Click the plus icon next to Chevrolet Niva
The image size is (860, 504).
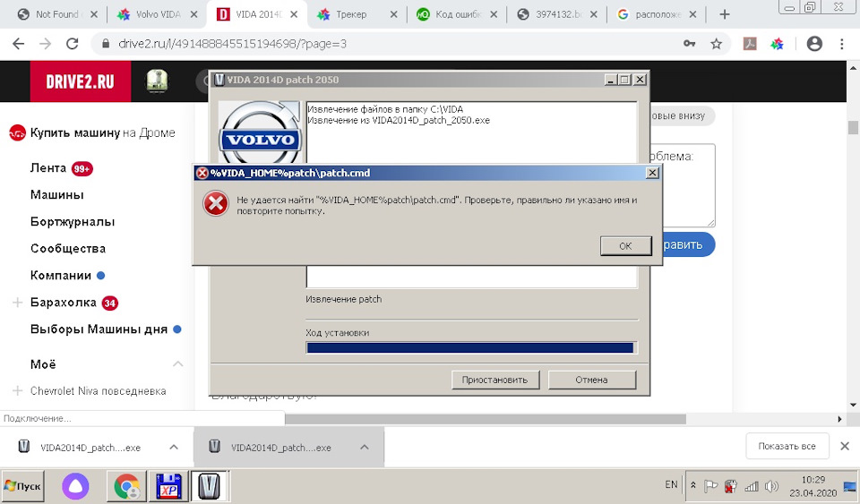pos(18,390)
